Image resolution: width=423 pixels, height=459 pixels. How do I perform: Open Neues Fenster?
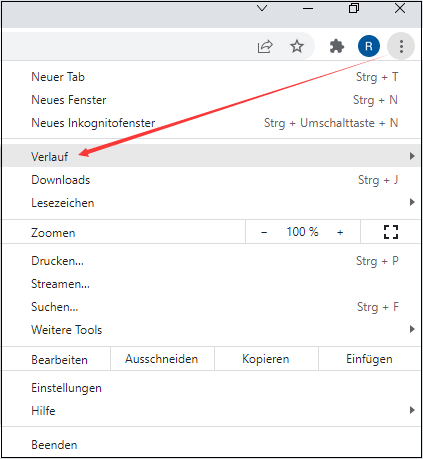(211, 100)
